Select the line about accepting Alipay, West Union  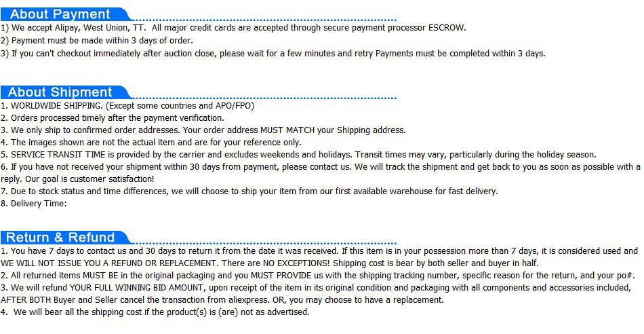233,28
